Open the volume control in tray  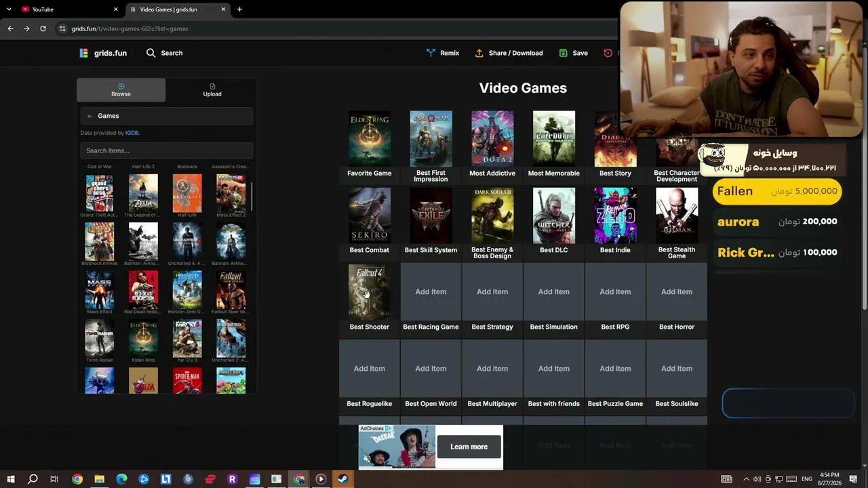click(757, 479)
